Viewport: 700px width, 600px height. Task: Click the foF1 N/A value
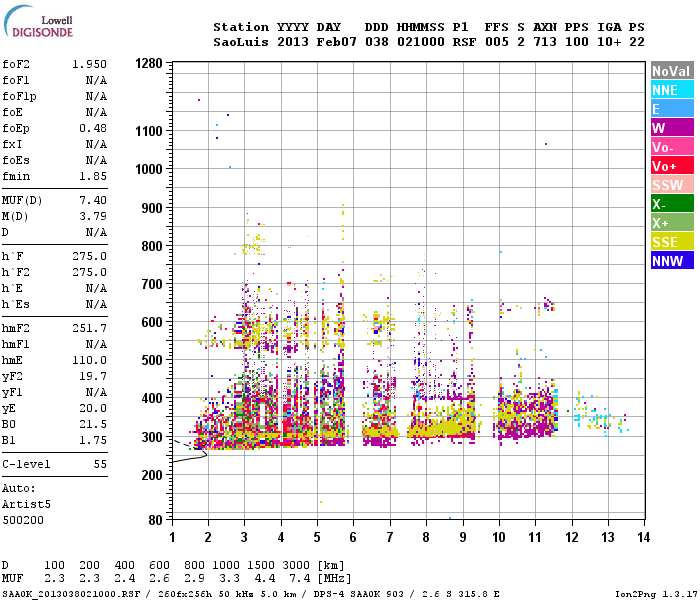click(96, 80)
